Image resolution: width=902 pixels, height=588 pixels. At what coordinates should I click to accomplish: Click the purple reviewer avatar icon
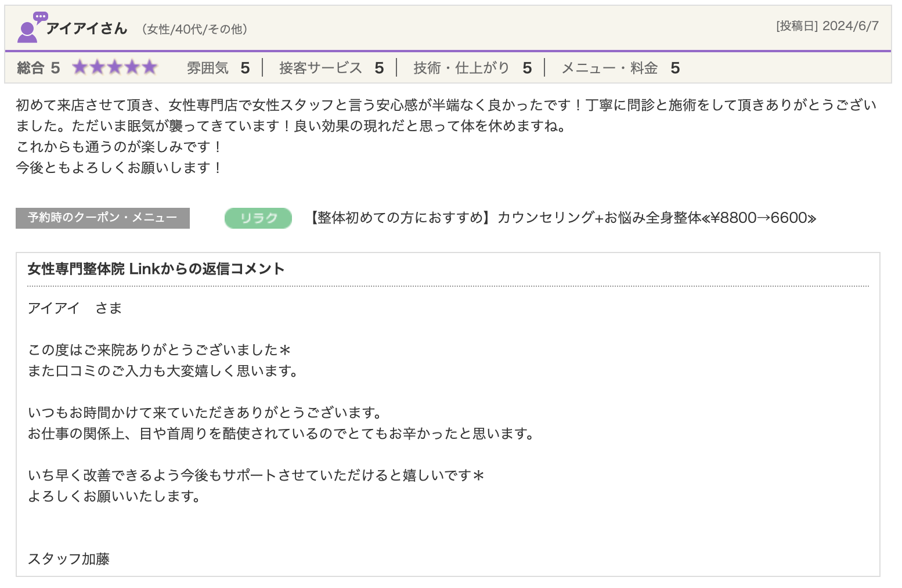pos(27,33)
